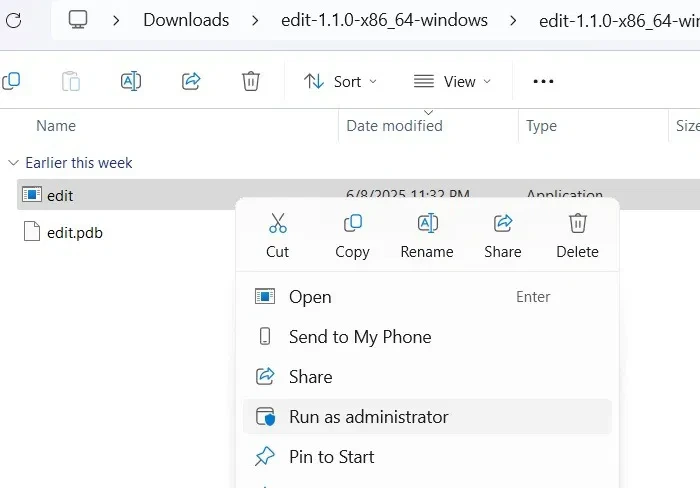
Task: Click the Copy icon in context menu
Action: coord(352,224)
